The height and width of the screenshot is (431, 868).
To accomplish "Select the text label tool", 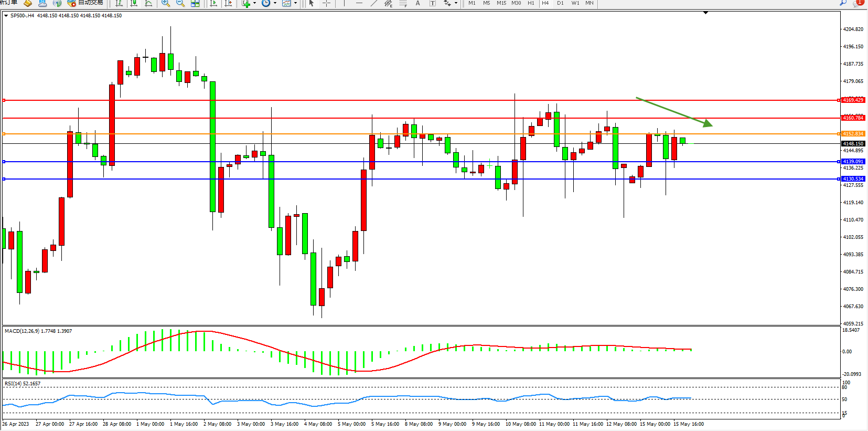I will click(418, 3).
